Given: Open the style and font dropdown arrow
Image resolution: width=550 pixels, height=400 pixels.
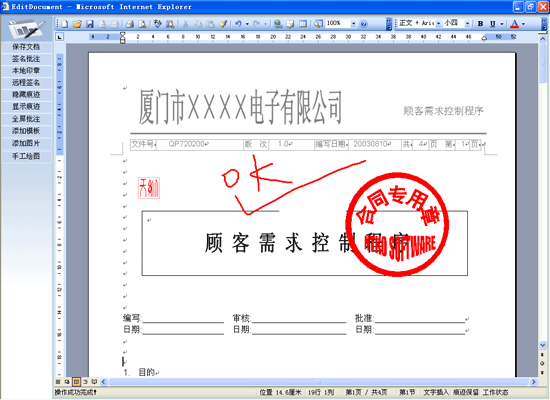Looking at the screenshot, I should point(438,24).
